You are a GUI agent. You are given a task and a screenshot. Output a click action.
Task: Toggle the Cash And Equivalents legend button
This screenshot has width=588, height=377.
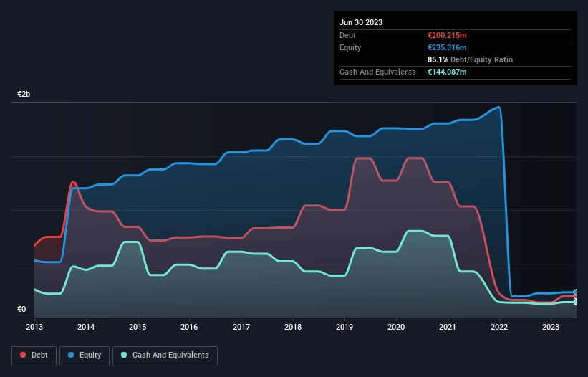[165, 355]
